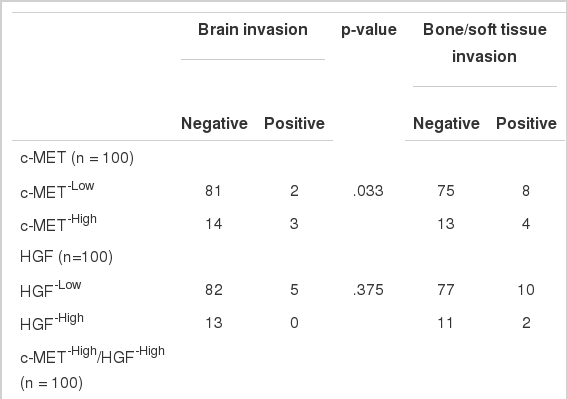Image resolution: width=567 pixels, height=399 pixels.
Task: Select the Negative header under Bone/soft tissue invasion
Action: coord(446,124)
